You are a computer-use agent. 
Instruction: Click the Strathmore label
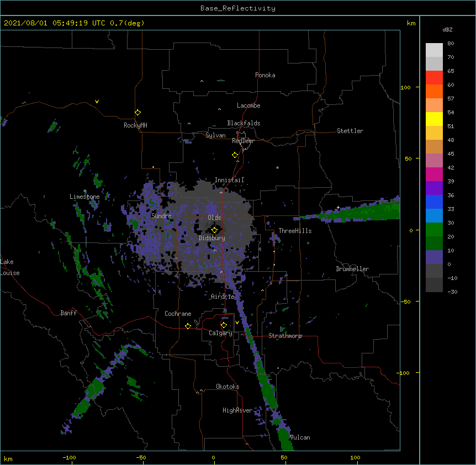pyautogui.click(x=285, y=336)
